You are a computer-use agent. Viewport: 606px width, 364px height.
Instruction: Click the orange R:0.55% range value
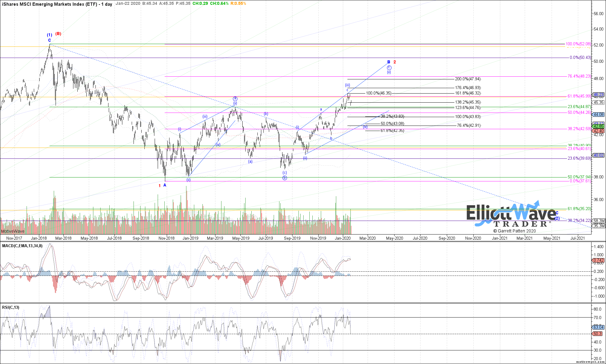click(238, 4)
